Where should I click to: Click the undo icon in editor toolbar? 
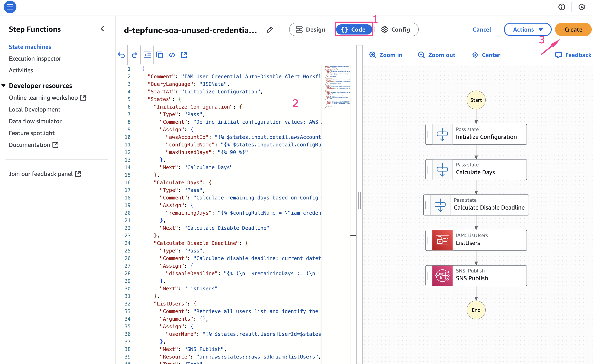click(122, 55)
